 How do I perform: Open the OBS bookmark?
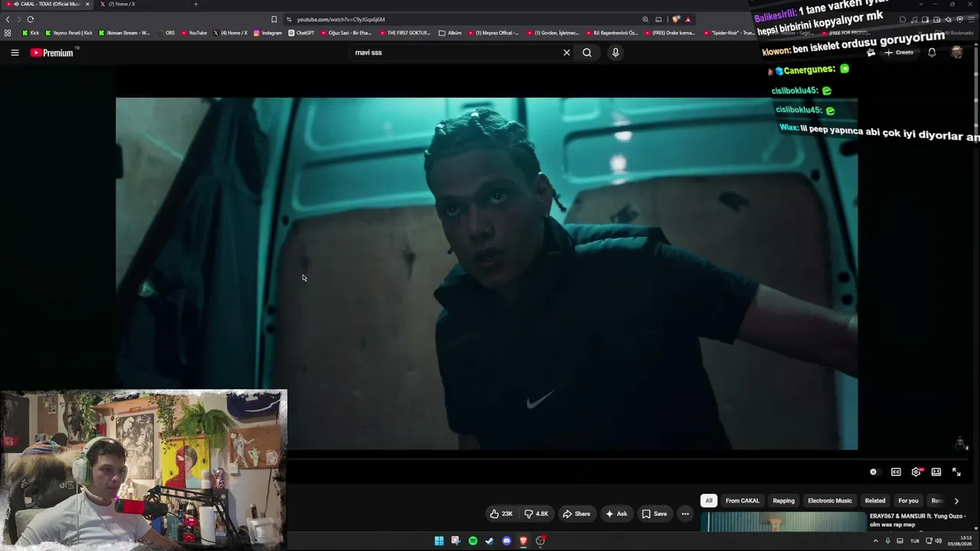point(166,33)
